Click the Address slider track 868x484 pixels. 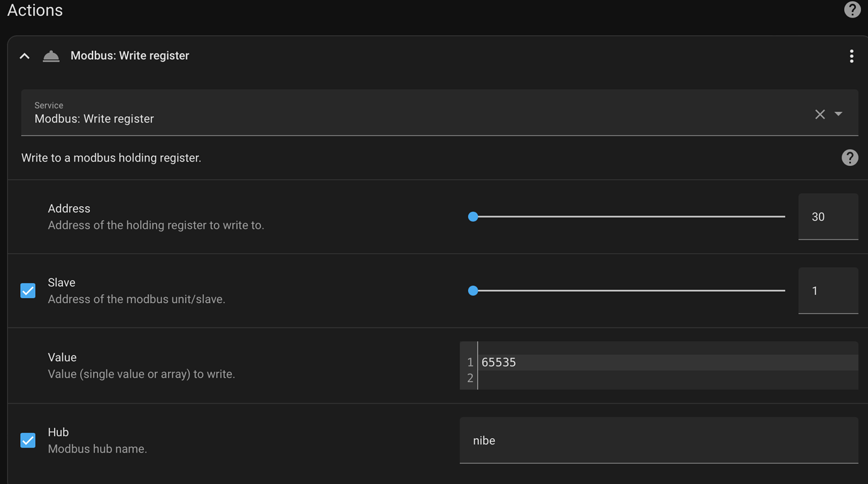pos(629,217)
